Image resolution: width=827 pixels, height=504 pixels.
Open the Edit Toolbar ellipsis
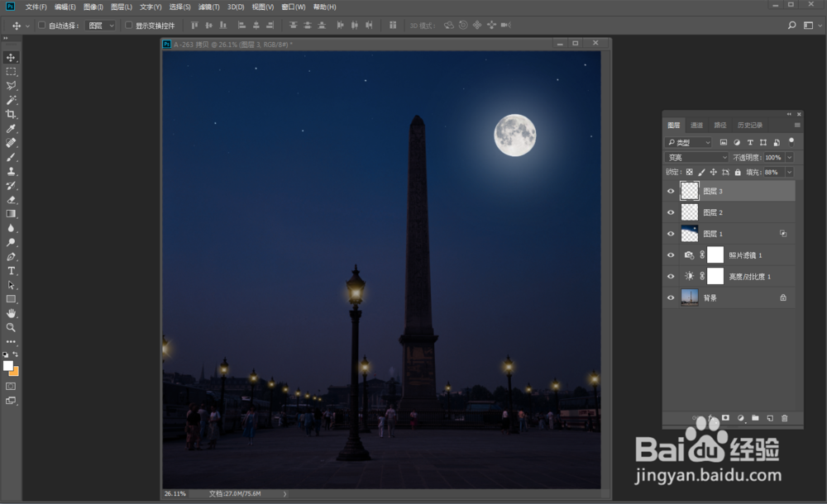coord(11,342)
